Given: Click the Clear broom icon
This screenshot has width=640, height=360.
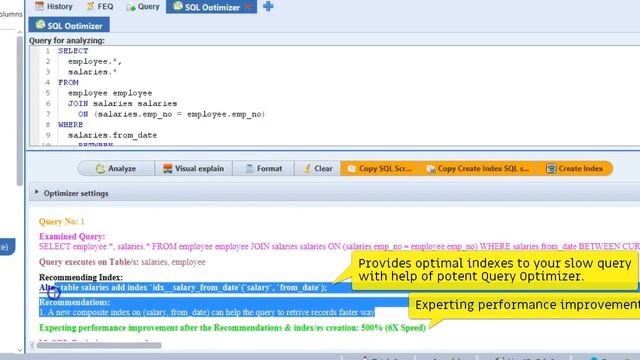Looking at the screenshot, I should tap(307, 169).
